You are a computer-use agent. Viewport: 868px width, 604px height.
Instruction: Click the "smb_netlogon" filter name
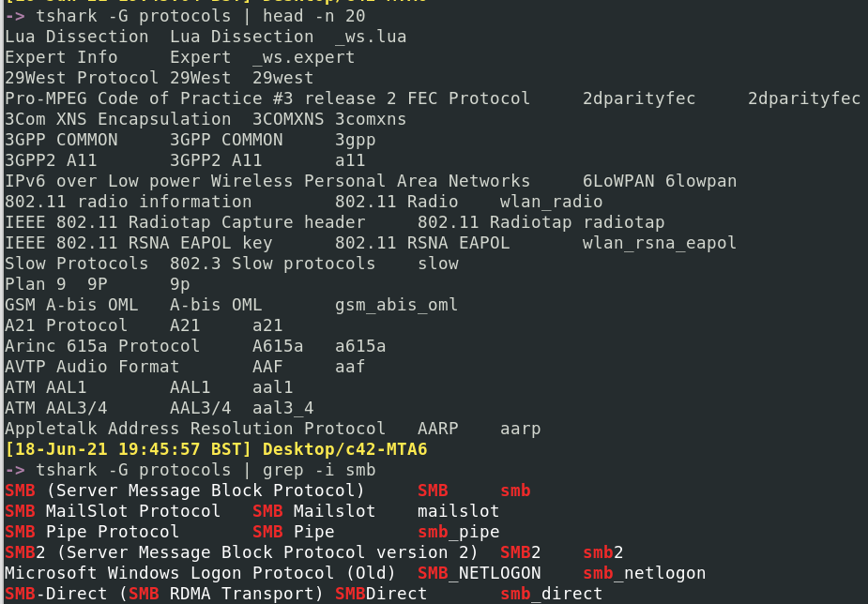644,573
